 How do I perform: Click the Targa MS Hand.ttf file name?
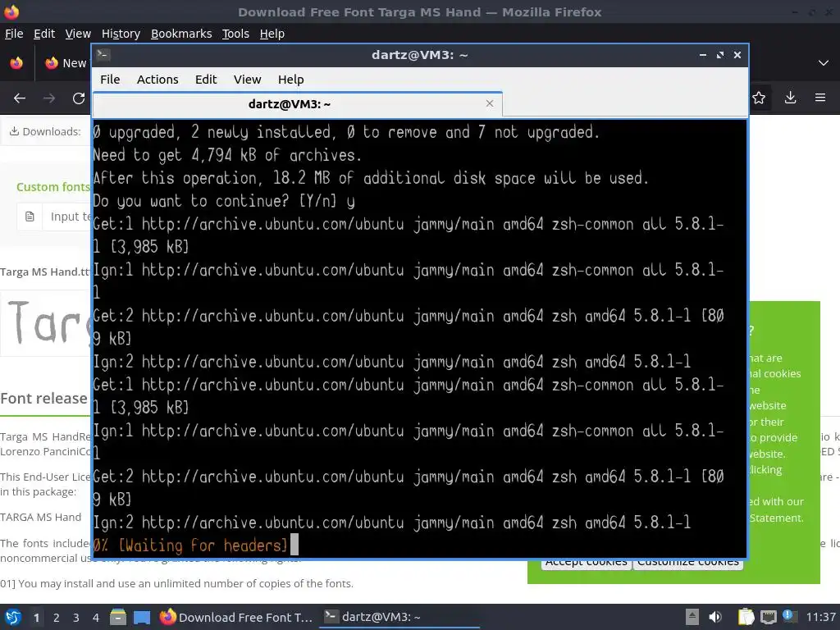(x=46, y=272)
